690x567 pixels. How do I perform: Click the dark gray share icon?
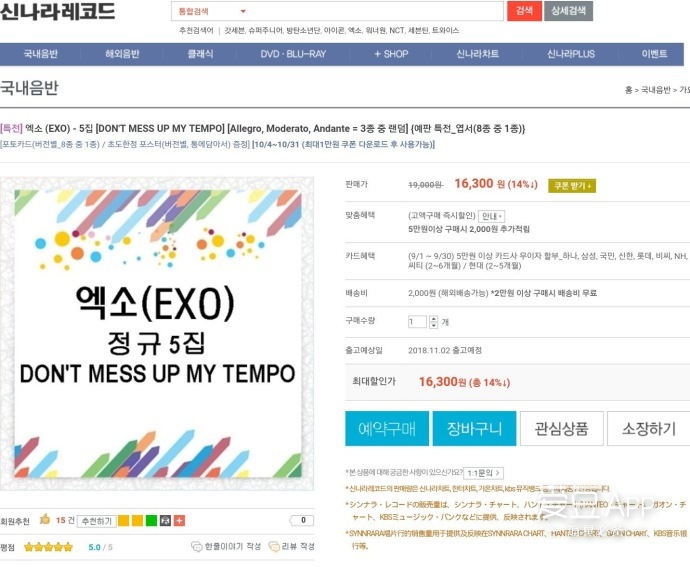point(165,521)
